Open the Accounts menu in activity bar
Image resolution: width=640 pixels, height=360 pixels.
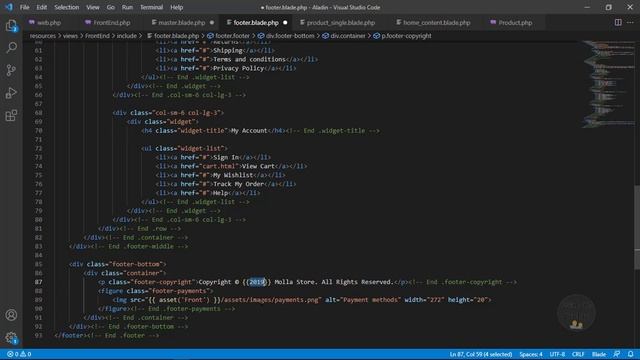click(x=11, y=315)
